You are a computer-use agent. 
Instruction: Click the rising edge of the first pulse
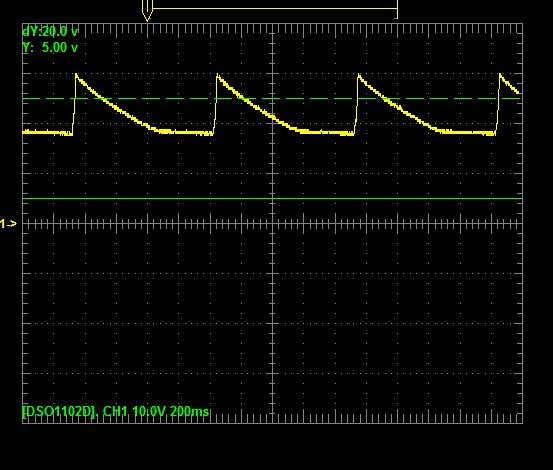(x=74, y=104)
